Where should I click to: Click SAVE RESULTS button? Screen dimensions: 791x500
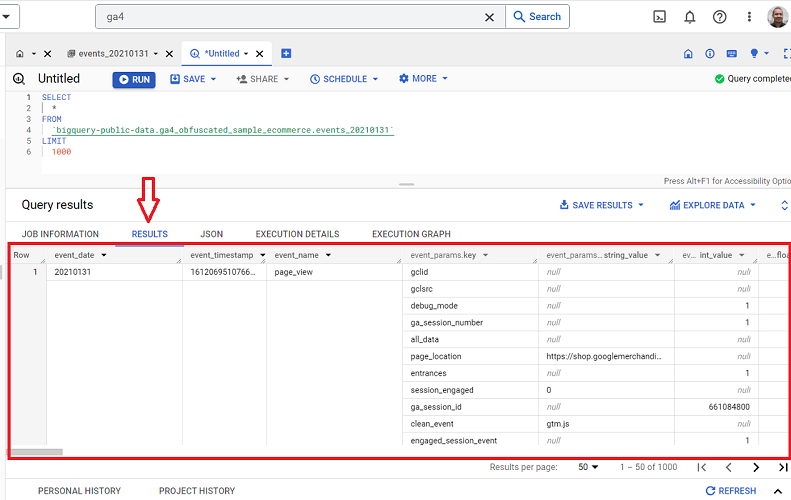pyautogui.click(x=596, y=205)
